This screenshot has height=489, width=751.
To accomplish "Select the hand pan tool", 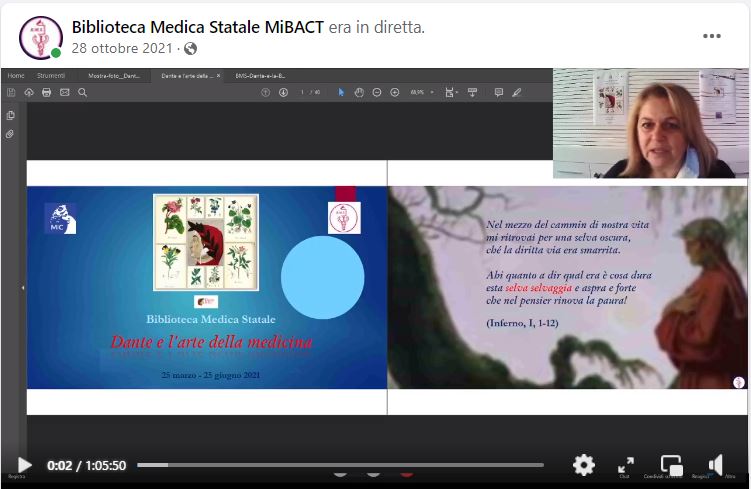I will [x=359, y=92].
